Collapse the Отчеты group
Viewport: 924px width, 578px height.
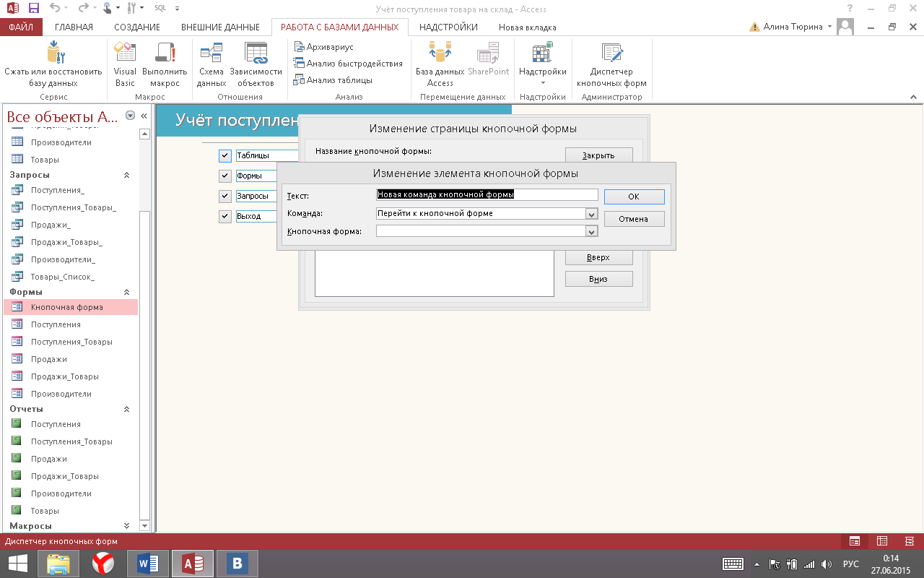pyautogui.click(x=127, y=409)
